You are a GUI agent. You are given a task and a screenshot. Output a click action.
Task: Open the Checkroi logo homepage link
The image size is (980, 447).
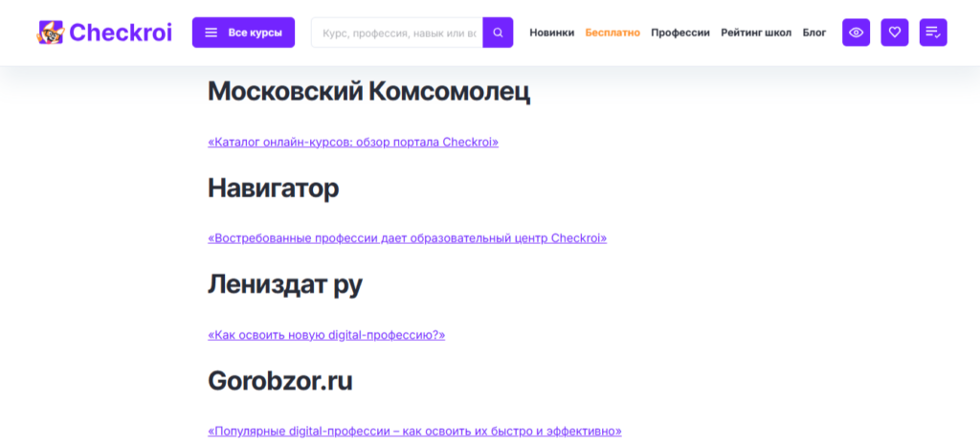coord(104,33)
